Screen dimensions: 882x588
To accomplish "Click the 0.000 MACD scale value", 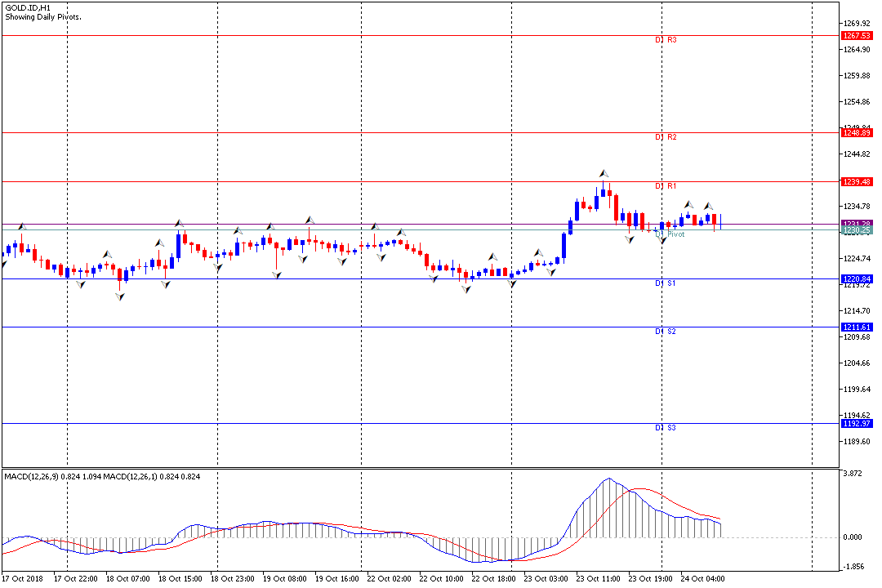I will click(x=853, y=537).
